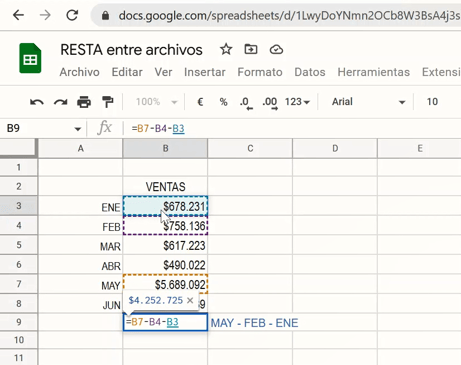
Task: Select column B header
Action: tap(165, 148)
